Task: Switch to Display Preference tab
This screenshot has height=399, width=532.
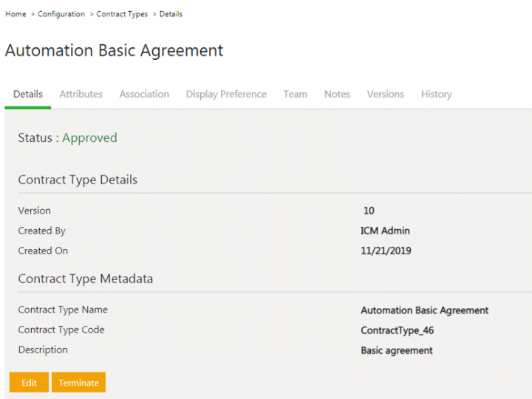Action: [226, 94]
